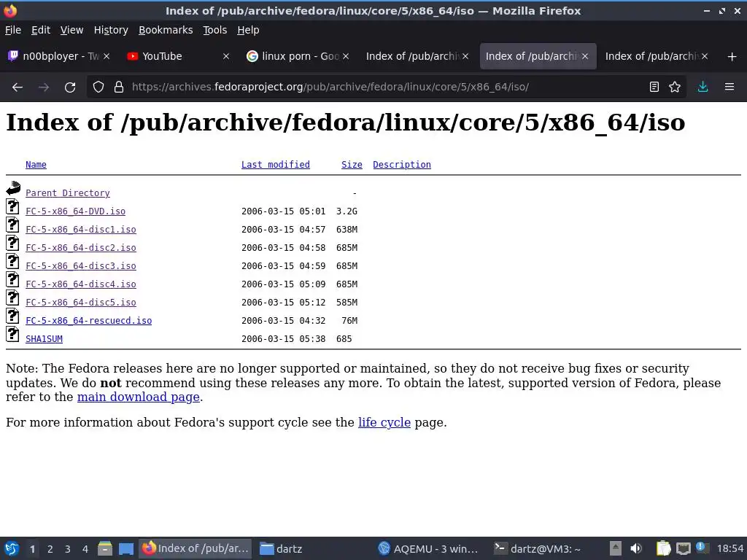Open the main download page link

pyautogui.click(x=138, y=397)
